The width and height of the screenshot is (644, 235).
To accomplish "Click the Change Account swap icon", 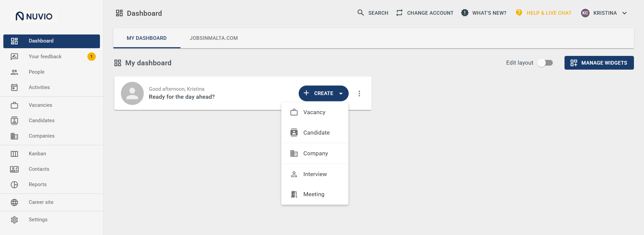I will pos(399,13).
